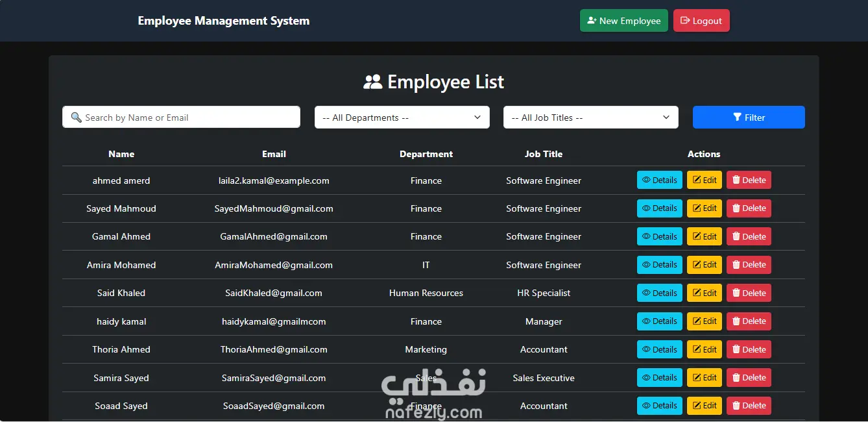The height and width of the screenshot is (422, 868).
Task: Click the Actions column header
Action: [x=704, y=154]
